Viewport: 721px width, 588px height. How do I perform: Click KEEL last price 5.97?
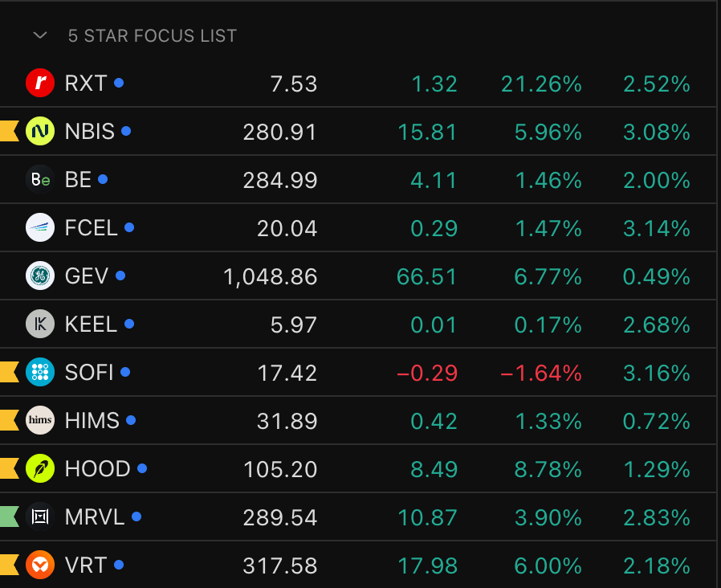pyautogui.click(x=293, y=325)
